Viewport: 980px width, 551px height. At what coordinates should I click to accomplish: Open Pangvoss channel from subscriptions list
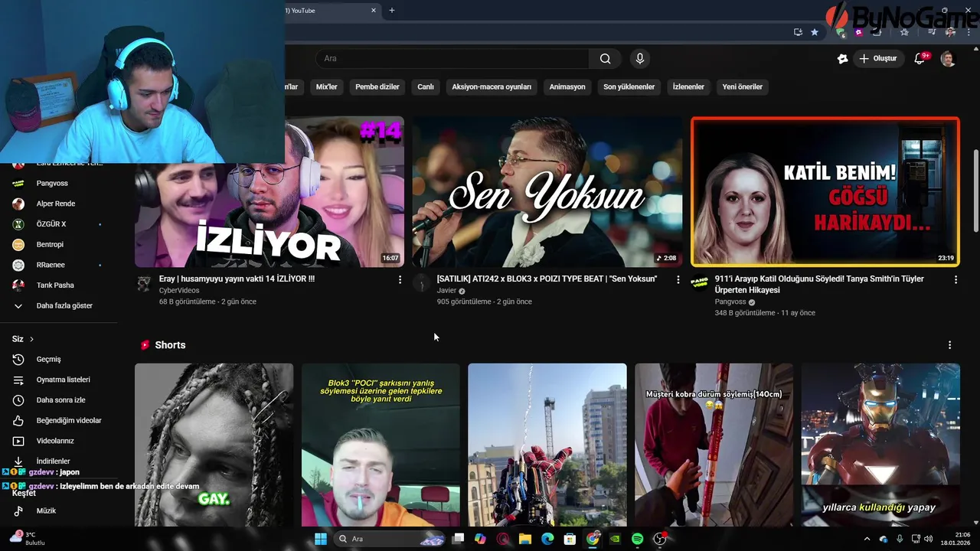(58, 183)
